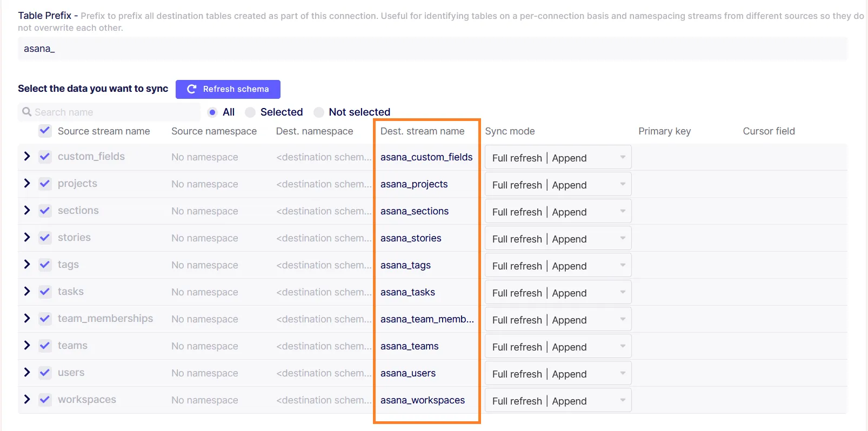This screenshot has height=431, width=868.
Task: Open sync mode dropdown for sections
Action: (558, 211)
